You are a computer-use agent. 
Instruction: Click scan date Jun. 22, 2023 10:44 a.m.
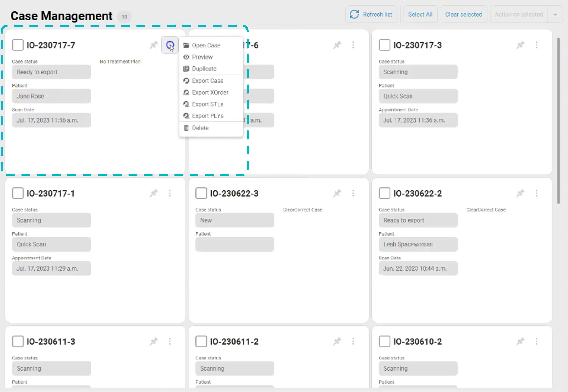pos(418,268)
